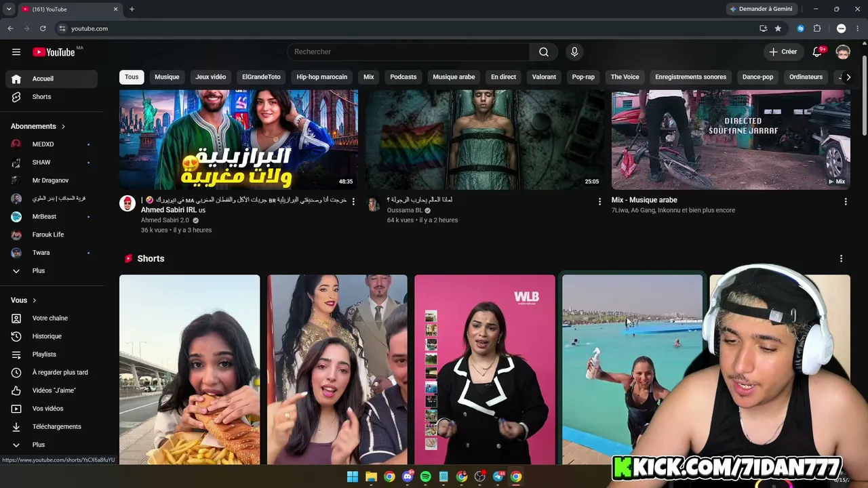Open Votre chaîne in the sidebar

[52, 319]
